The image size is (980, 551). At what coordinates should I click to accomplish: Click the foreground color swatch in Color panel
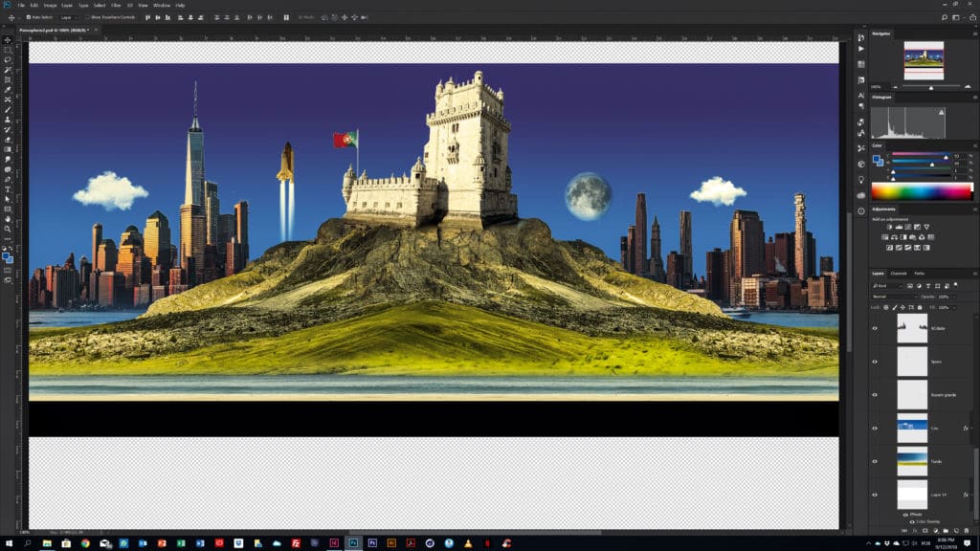point(877,160)
